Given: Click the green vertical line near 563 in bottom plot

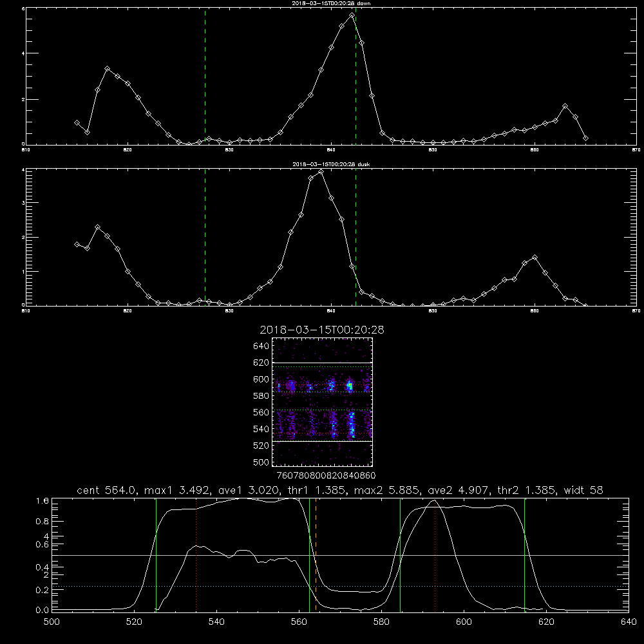Looking at the screenshot, I should [309, 554].
